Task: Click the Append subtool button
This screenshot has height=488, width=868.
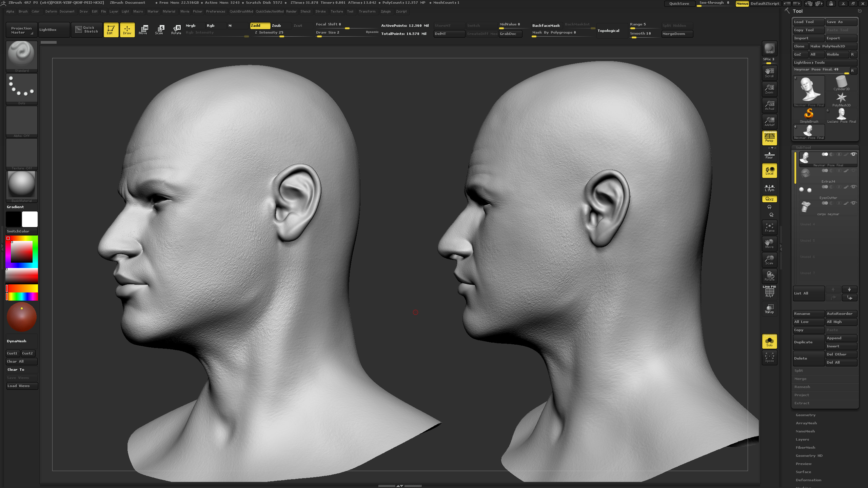Action: (x=841, y=338)
